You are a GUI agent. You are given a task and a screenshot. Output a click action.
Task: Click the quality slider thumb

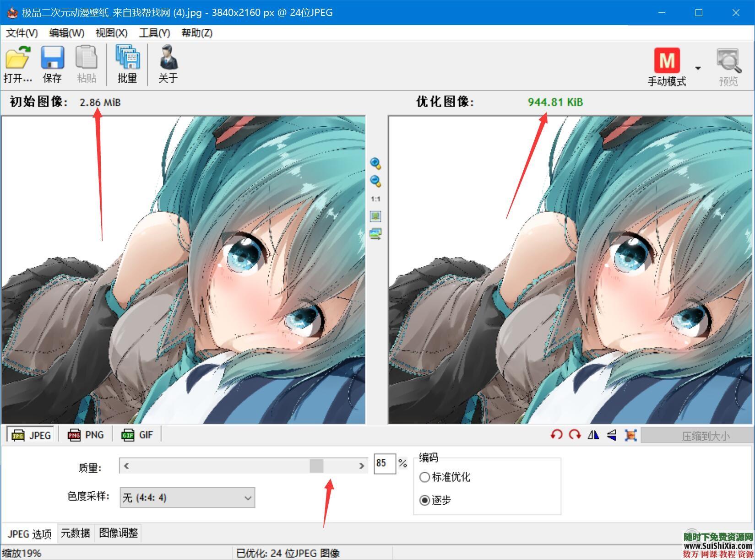[x=316, y=466]
